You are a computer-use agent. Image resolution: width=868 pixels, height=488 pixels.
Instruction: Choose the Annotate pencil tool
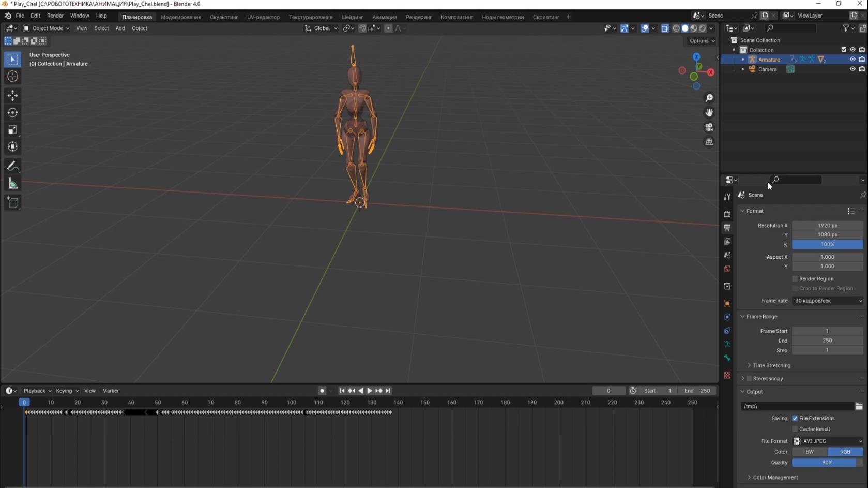12,166
